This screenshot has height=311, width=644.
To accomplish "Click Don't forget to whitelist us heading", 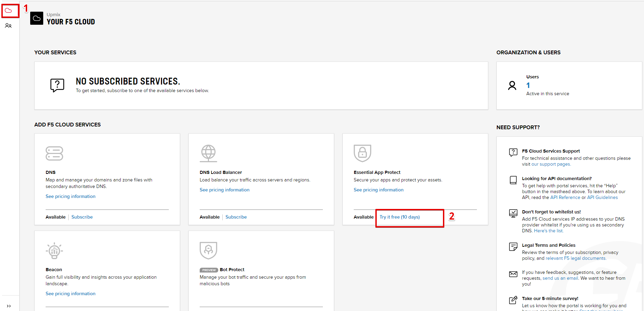I will pyautogui.click(x=551, y=212).
